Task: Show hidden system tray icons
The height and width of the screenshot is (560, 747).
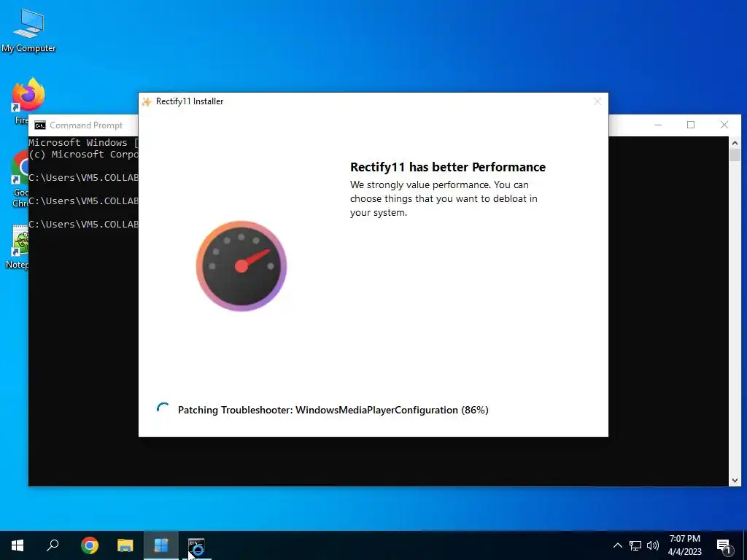Action: (x=617, y=545)
